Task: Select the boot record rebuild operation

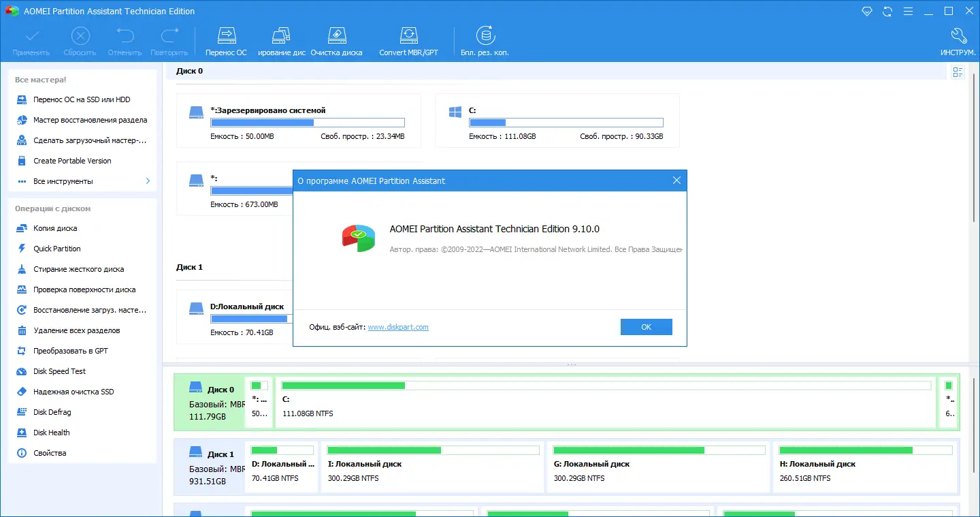Action: [82, 310]
